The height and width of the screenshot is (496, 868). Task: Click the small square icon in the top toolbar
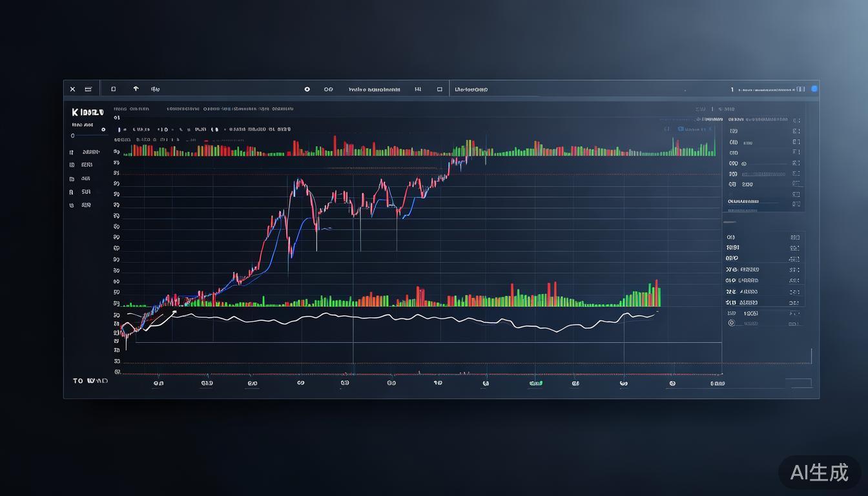pyautogui.click(x=114, y=89)
